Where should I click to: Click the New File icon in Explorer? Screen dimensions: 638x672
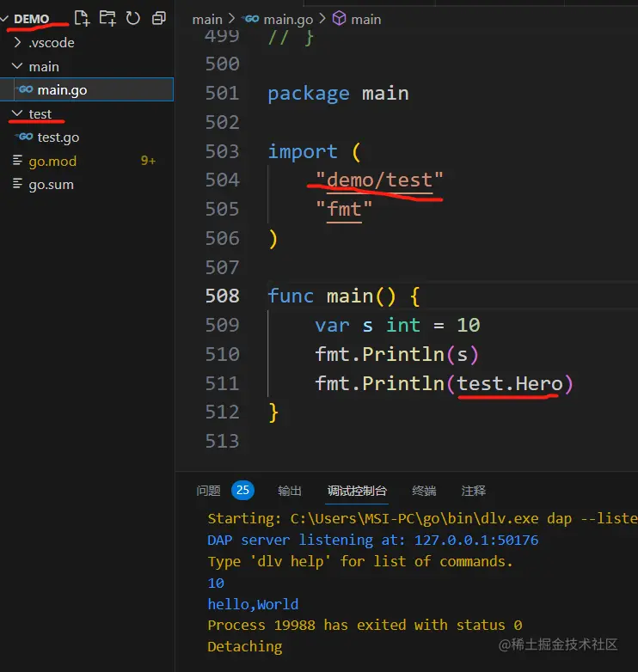point(82,18)
